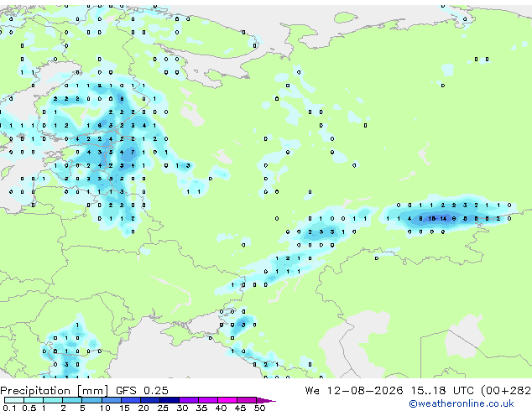Open the weatheronline.co.uk link
This screenshot has height=411, width=532.
point(462,403)
